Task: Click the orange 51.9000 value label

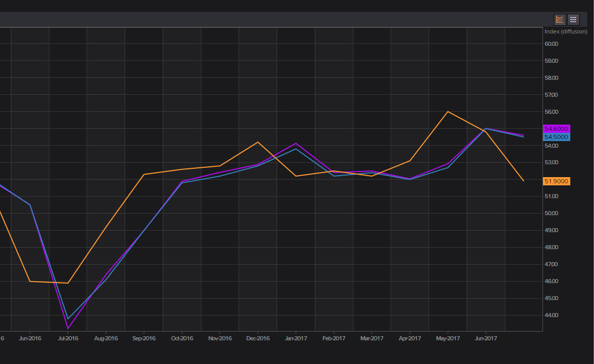Action: click(556, 181)
